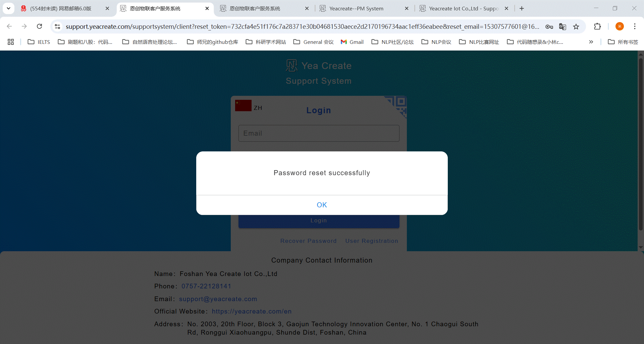Screen dimensions: 644x344
Task: Click OK in the password reset dialog
Action: [x=322, y=205]
